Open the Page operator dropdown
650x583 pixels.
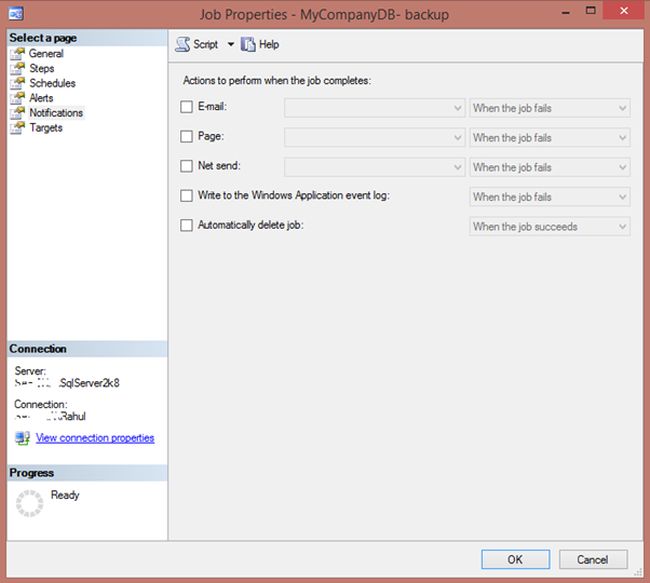tap(374, 138)
